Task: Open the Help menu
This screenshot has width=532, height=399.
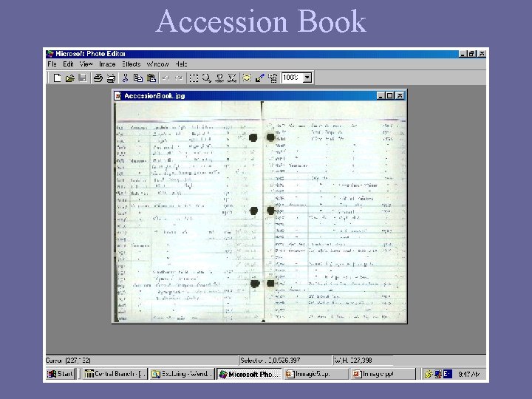Action: 181,64
